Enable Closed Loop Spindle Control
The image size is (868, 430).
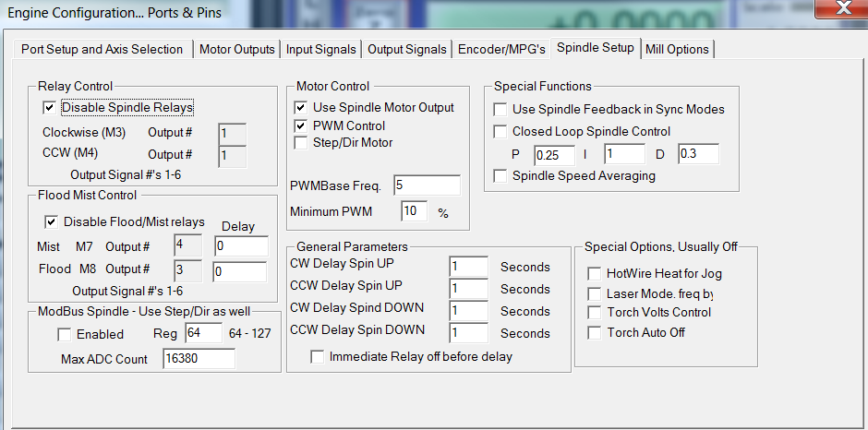[x=500, y=132]
